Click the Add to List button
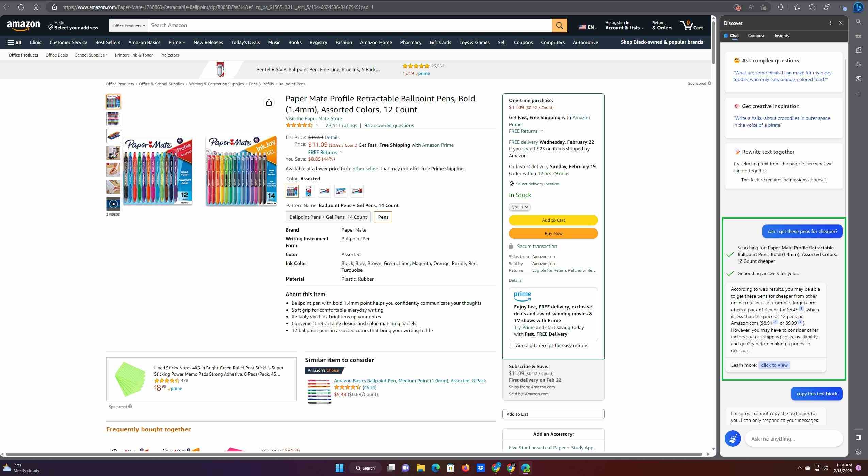The image size is (868, 476). tap(553, 414)
